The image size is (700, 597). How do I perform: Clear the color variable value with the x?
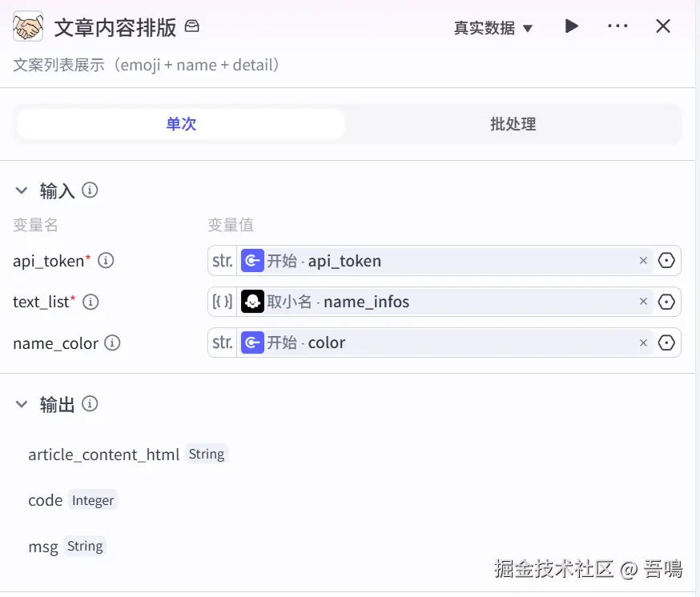tap(643, 343)
